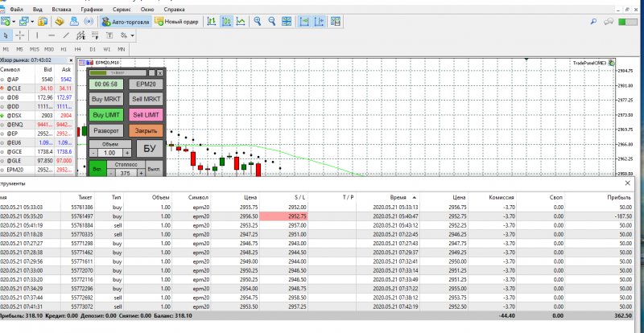Screen dimensions: 644x333
Task: Click the Buy MRKT button
Action: [x=106, y=99]
